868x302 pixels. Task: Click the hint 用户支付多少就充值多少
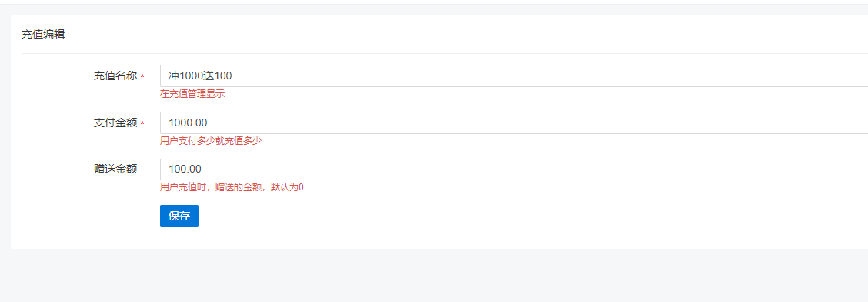tap(210, 141)
